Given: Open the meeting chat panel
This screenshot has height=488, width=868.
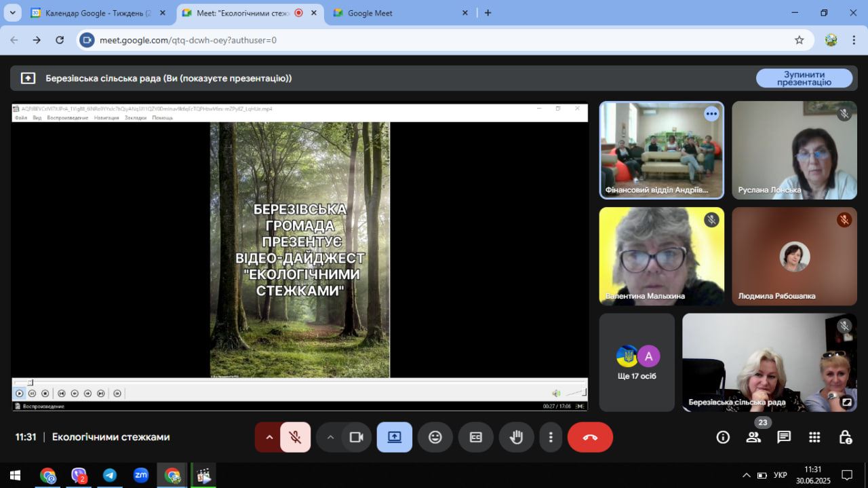Looking at the screenshot, I should pos(784,437).
